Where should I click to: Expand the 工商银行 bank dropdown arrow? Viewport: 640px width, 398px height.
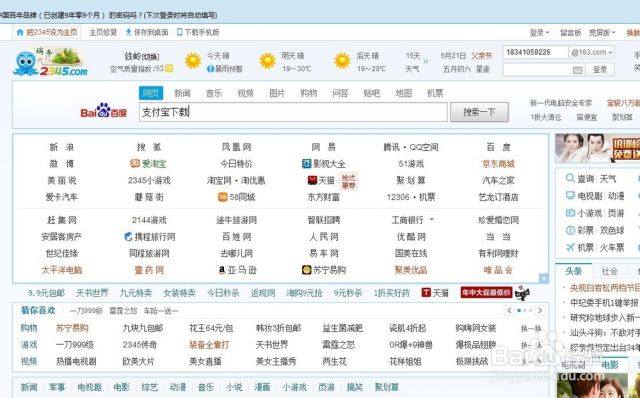[432, 220]
